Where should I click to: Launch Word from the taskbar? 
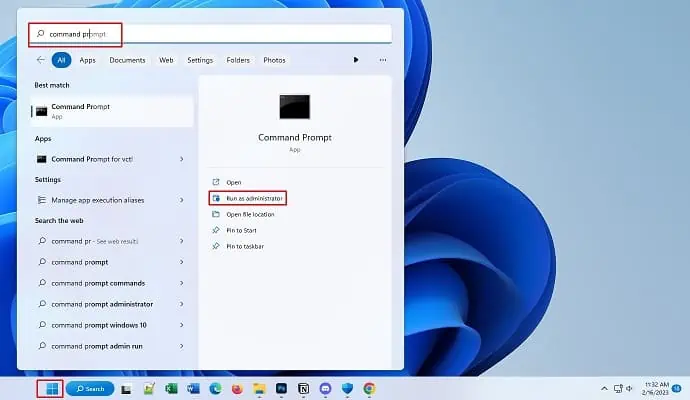tap(193, 388)
